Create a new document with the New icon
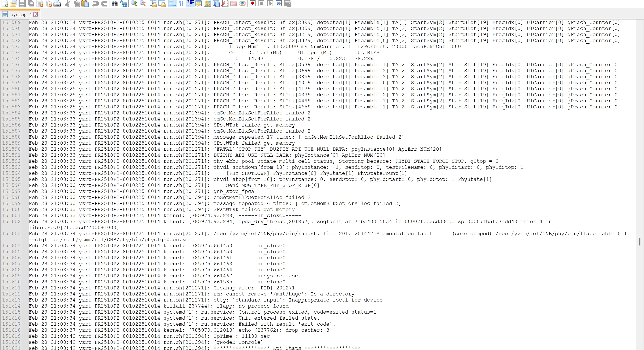Screen dimensions: 644x350 (x=5, y=4)
